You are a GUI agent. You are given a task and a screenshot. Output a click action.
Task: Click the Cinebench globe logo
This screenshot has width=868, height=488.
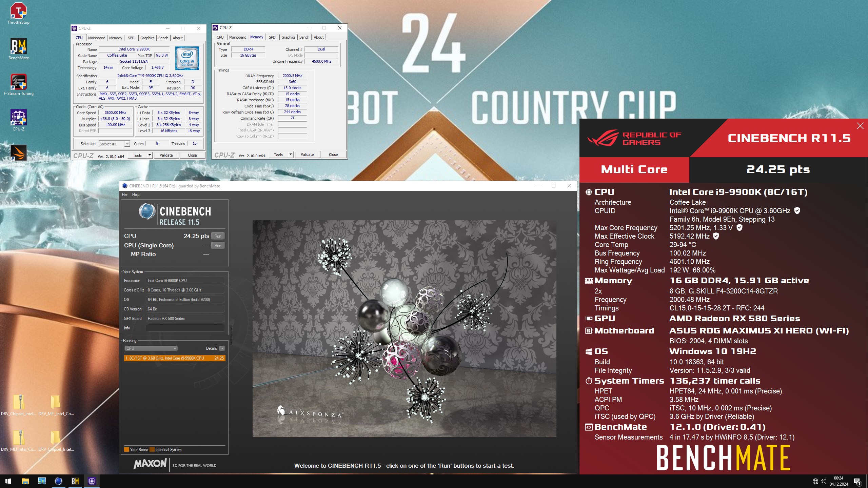coord(147,211)
